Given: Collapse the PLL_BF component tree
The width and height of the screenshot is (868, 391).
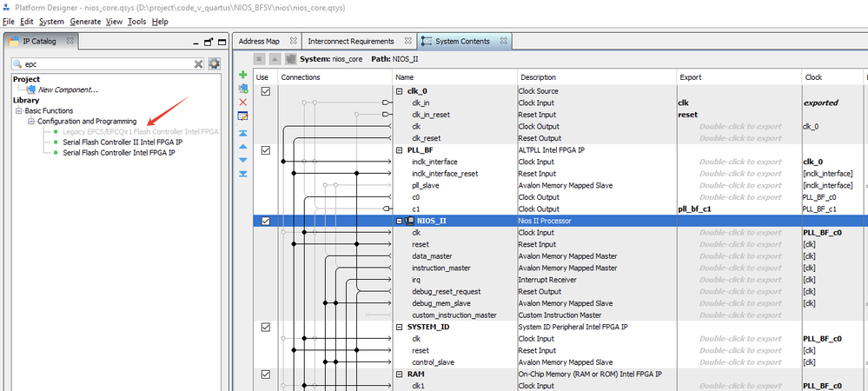Looking at the screenshot, I should 400,150.
